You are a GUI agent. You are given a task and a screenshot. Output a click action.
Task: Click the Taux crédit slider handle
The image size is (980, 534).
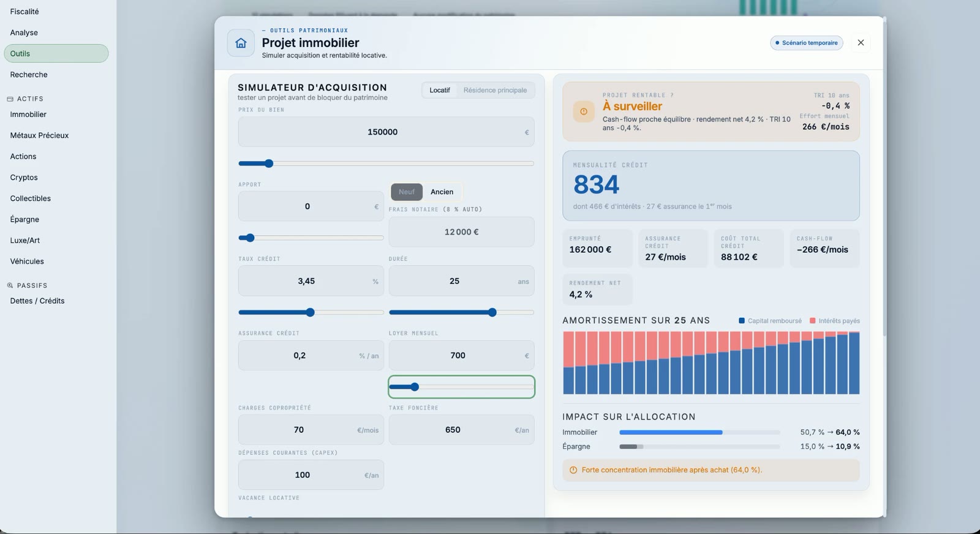[310, 312]
